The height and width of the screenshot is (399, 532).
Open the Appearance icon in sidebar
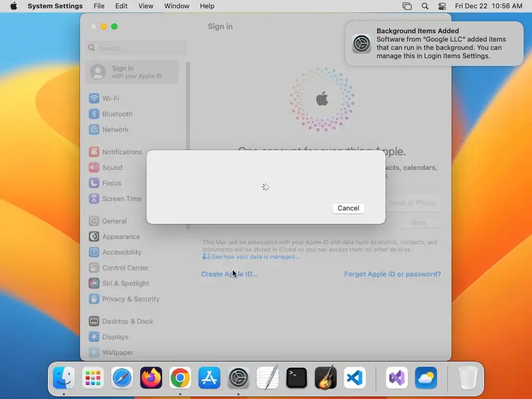[94, 237]
